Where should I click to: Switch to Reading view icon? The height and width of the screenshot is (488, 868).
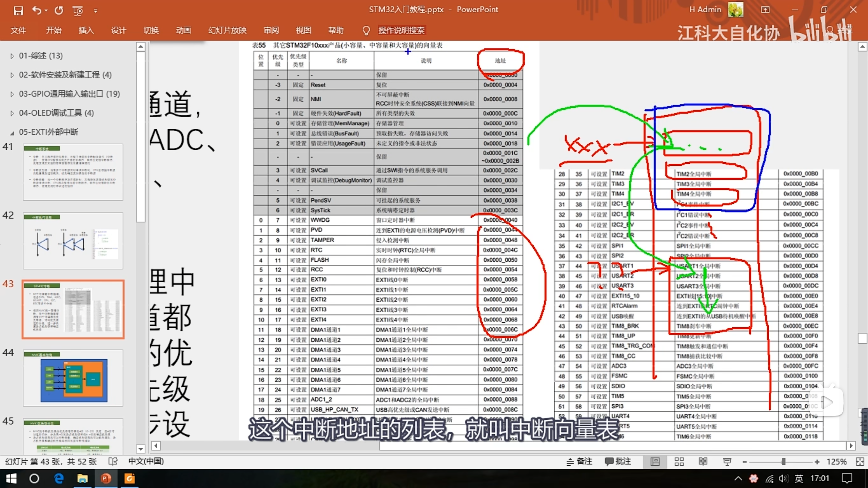click(x=703, y=462)
